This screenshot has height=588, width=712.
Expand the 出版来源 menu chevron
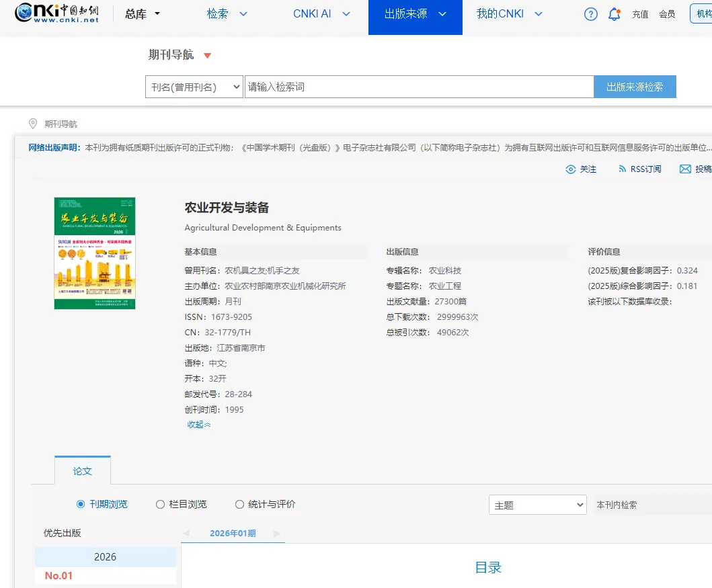(x=442, y=14)
